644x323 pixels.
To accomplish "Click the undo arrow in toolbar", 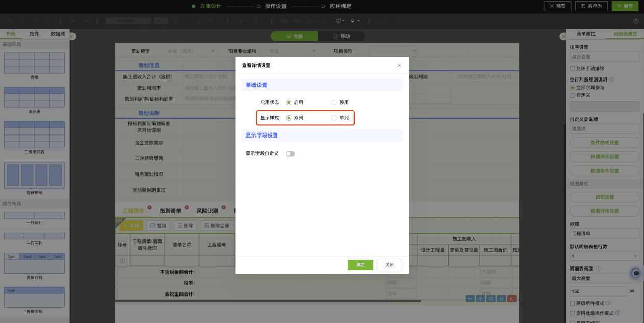I will point(73,21).
